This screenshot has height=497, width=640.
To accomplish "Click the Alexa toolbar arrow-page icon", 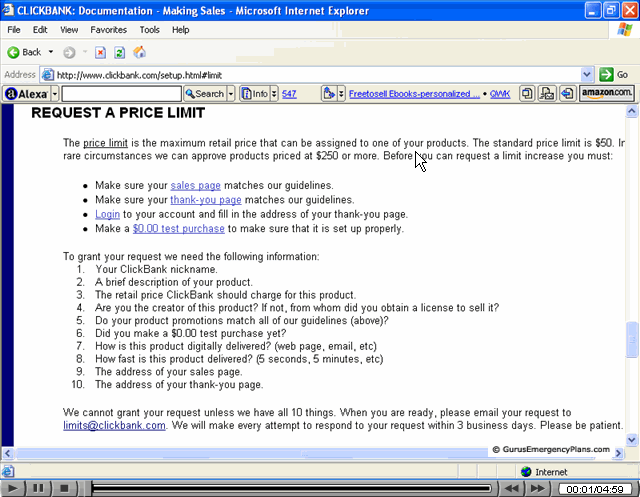I will [567, 94].
